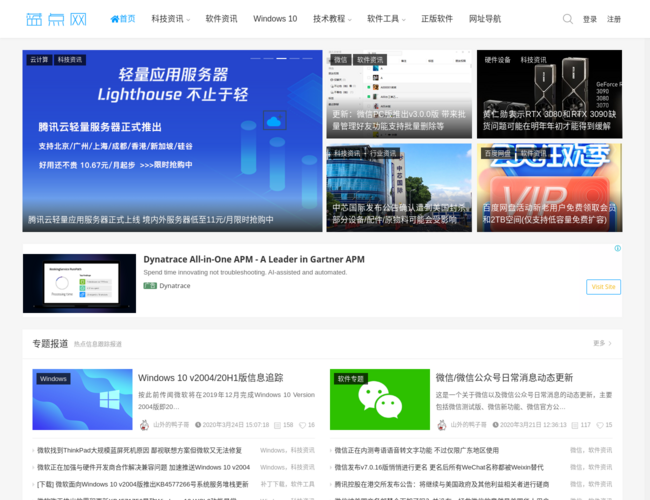The image size is (650, 500).
Task: Click the article count icon showing 158
Action: point(277,425)
